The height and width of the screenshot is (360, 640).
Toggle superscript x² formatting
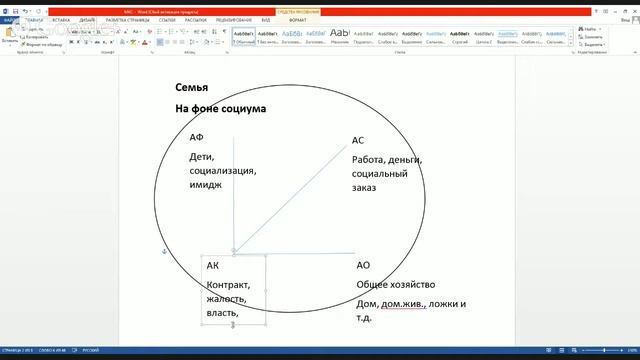[111, 42]
